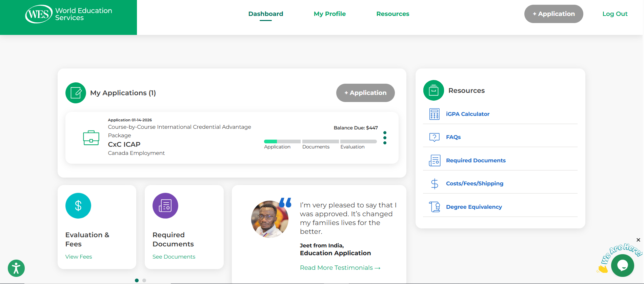The image size is (644, 284).
Task: Click the Costs/Fees/Shipping dollar icon
Action: [x=434, y=184]
